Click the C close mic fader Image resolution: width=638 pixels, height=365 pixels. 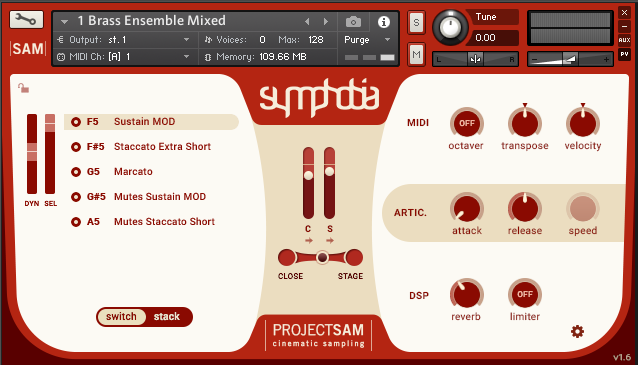(308, 183)
